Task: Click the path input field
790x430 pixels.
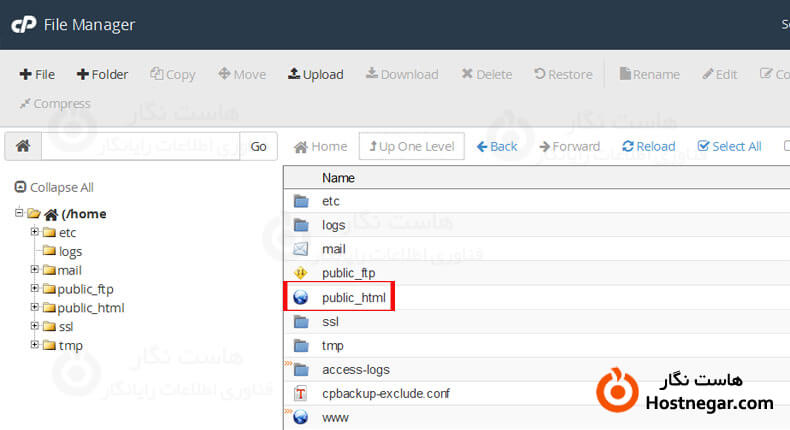Action: point(140,146)
